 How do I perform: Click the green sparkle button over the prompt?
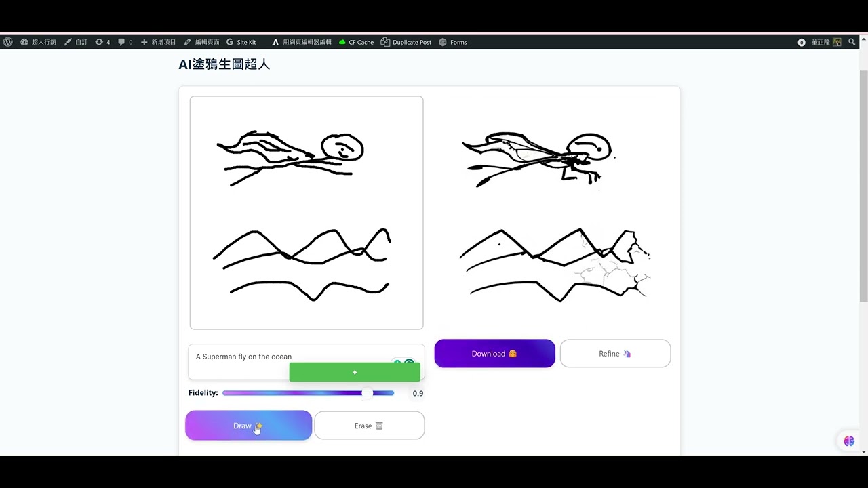coord(355,372)
